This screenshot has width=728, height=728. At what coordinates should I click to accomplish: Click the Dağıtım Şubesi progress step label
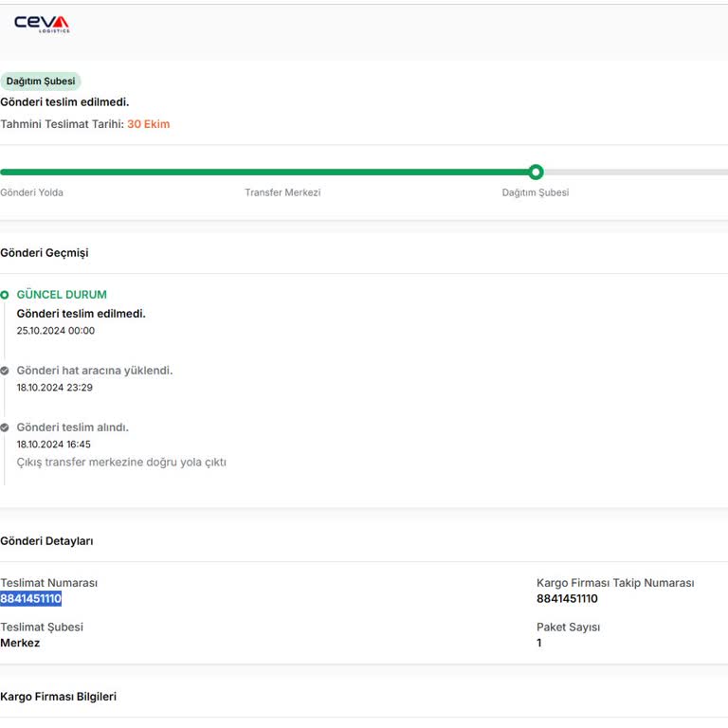point(536,192)
